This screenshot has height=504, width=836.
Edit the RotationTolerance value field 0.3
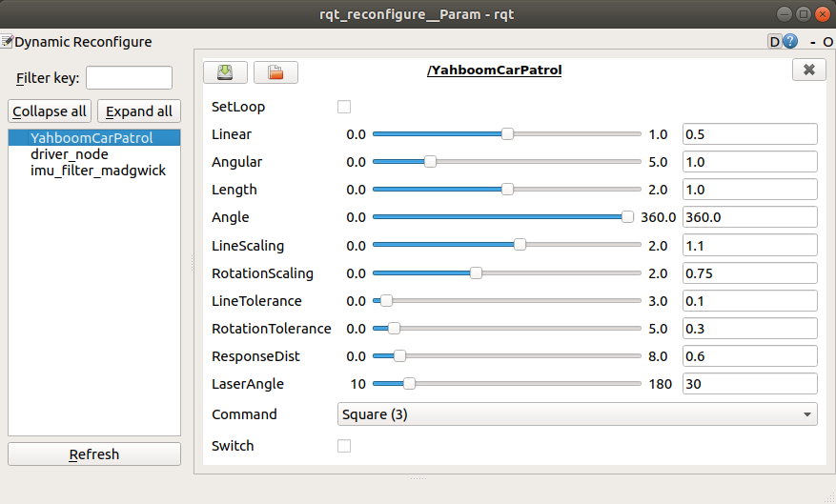pos(749,328)
